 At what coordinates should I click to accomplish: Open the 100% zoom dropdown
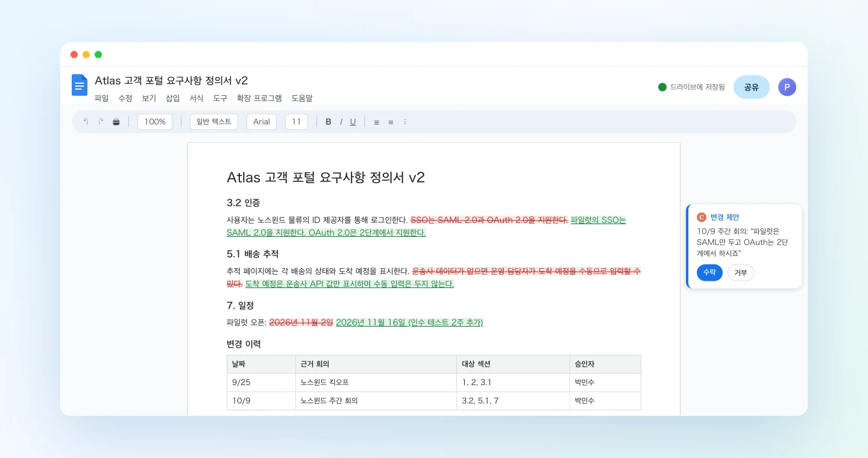point(155,122)
